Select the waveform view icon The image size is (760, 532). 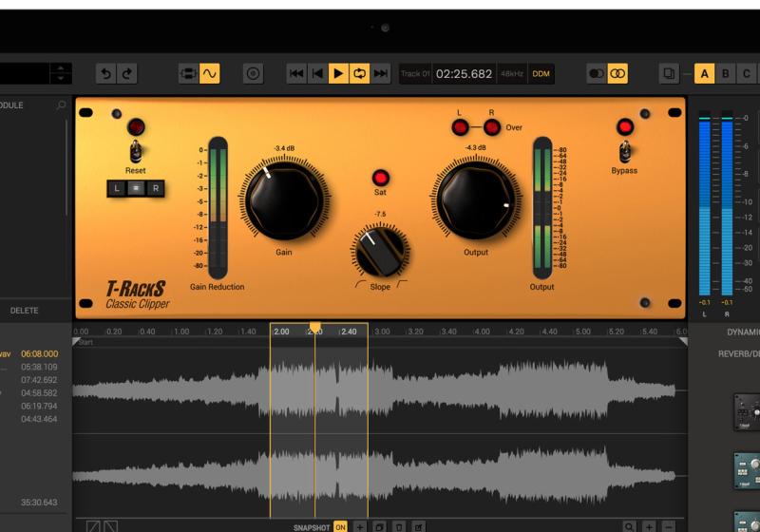pyautogui.click(x=209, y=73)
